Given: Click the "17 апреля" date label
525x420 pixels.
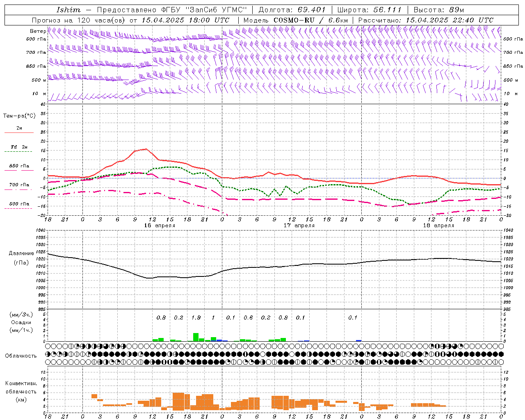Looking at the screenshot, I should point(299,226).
